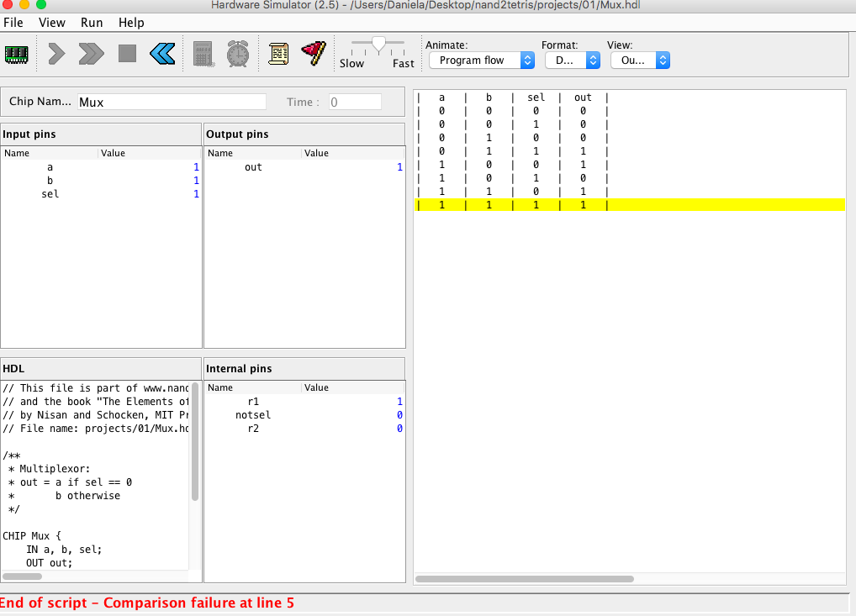Open the Run menu

tap(92, 23)
